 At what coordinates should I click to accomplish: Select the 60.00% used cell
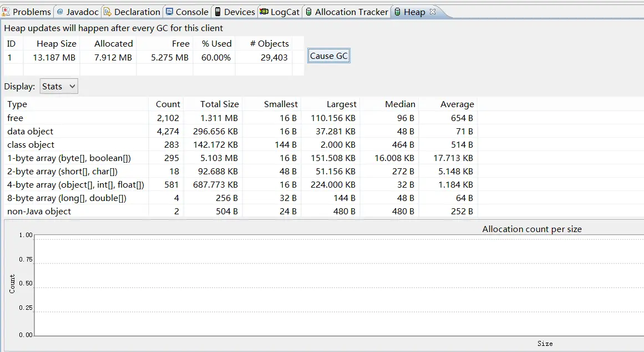[216, 58]
